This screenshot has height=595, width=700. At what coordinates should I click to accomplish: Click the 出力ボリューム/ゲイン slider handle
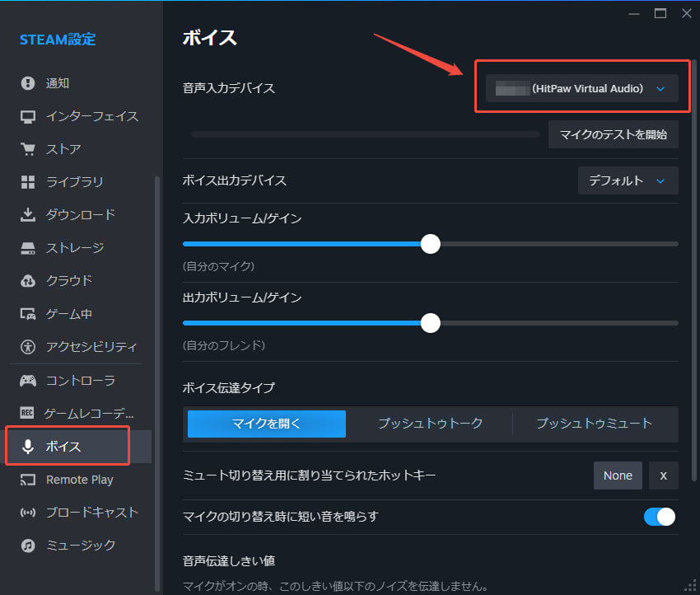(431, 323)
